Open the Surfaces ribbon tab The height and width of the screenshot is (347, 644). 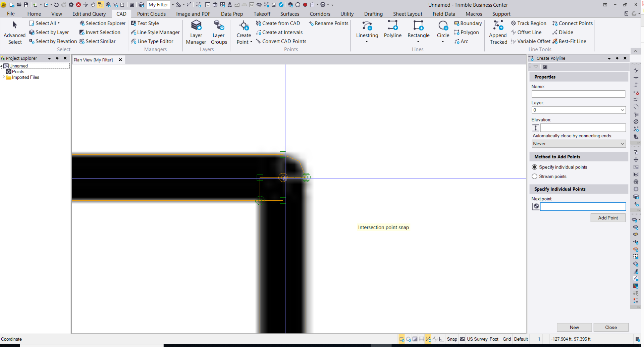(289, 14)
